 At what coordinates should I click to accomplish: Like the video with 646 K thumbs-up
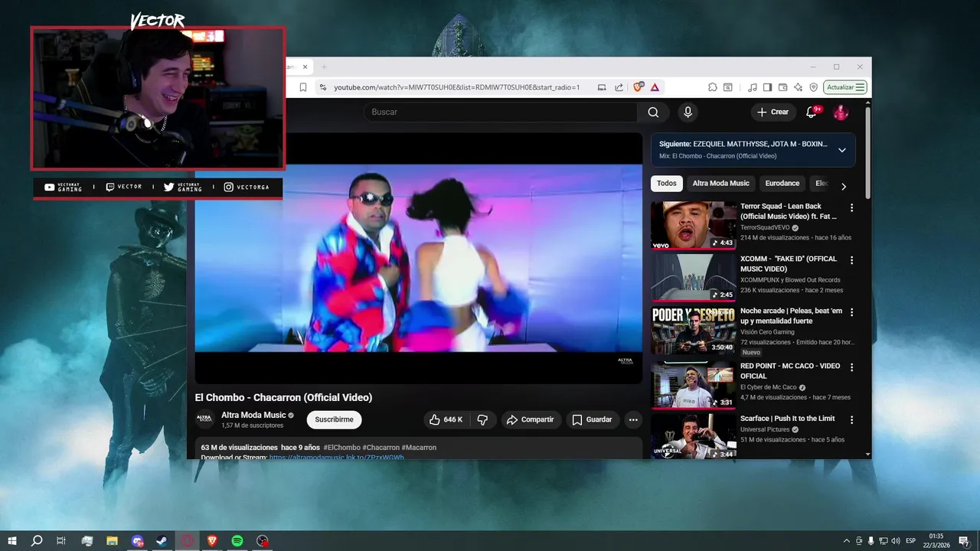(446, 419)
